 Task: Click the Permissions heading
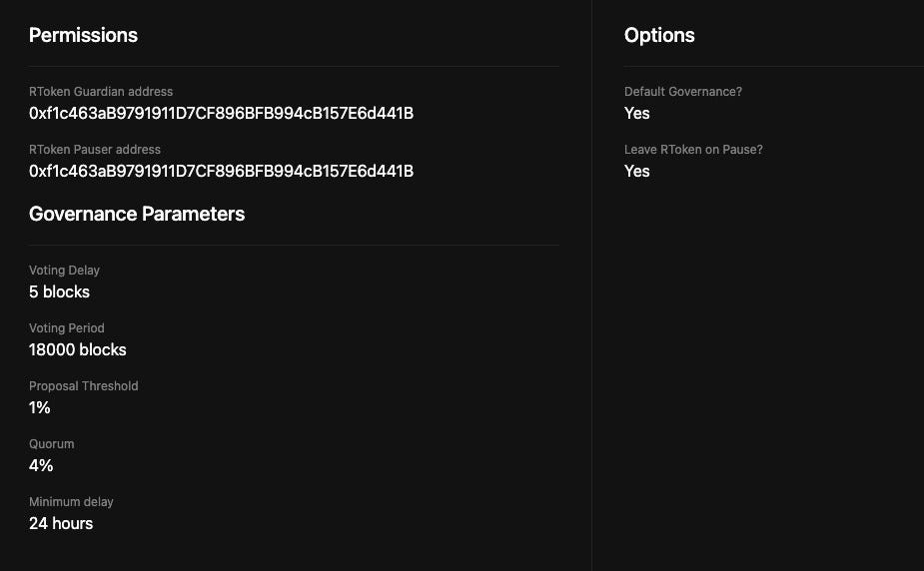(x=83, y=35)
